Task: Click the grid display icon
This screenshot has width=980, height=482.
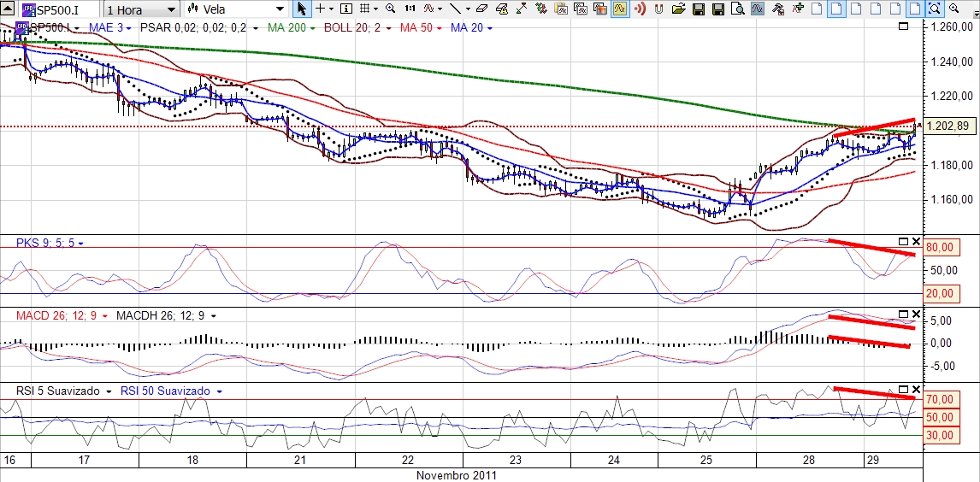Action: pos(364,9)
